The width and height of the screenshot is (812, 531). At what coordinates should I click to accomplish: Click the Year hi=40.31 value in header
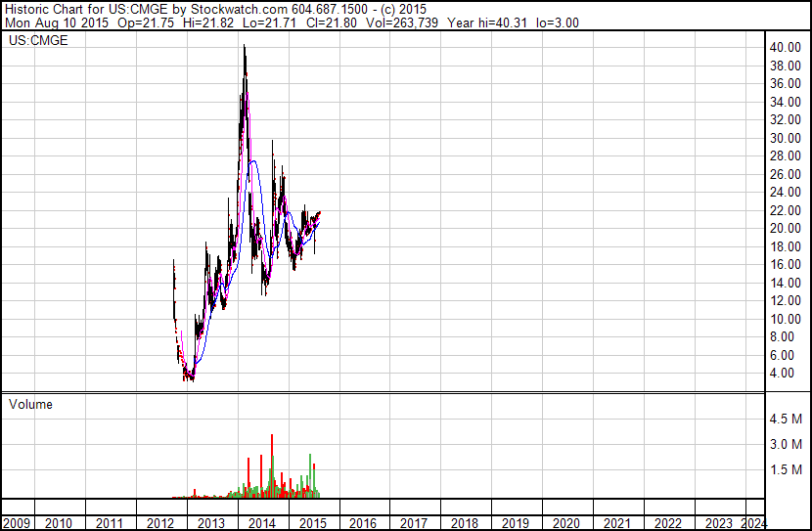(487, 22)
